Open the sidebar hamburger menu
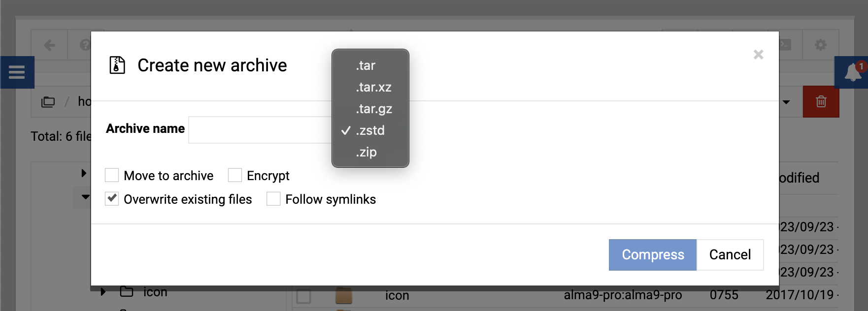This screenshot has height=311, width=868. tap(17, 72)
